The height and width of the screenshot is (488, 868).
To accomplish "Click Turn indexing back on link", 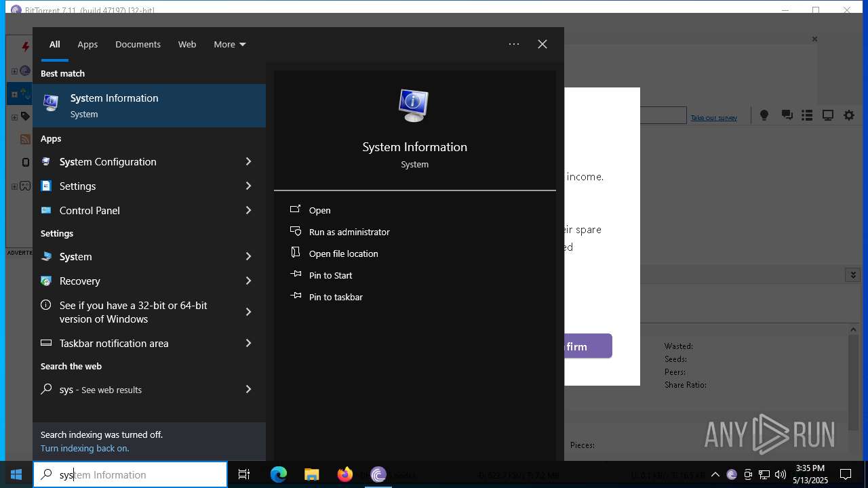I will pyautogui.click(x=85, y=448).
